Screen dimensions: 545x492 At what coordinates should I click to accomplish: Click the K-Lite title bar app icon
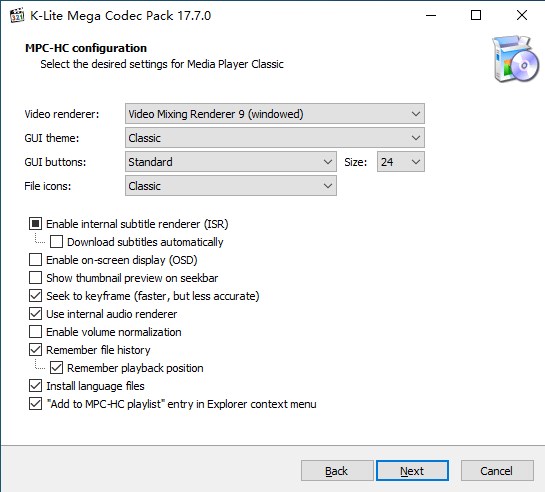(17, 15)
